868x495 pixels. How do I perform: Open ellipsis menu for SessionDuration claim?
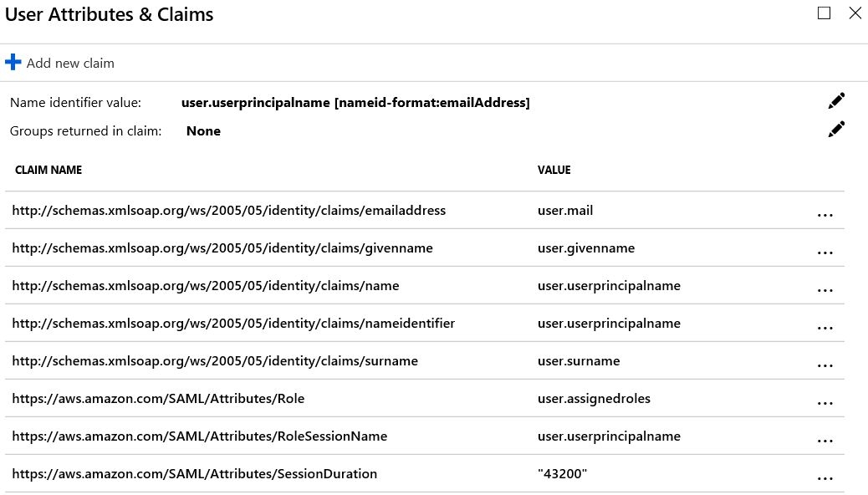point(825,478)
